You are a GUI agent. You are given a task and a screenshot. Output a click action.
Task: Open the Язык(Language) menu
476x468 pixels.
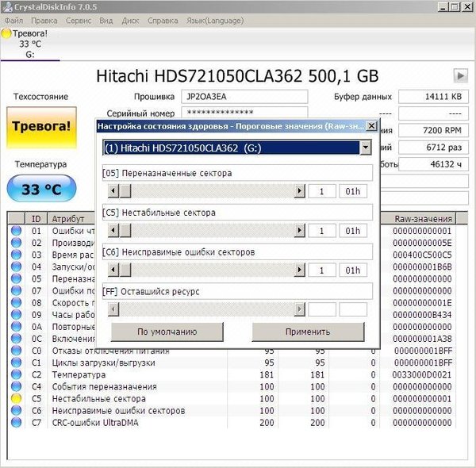tap(214, 20)
